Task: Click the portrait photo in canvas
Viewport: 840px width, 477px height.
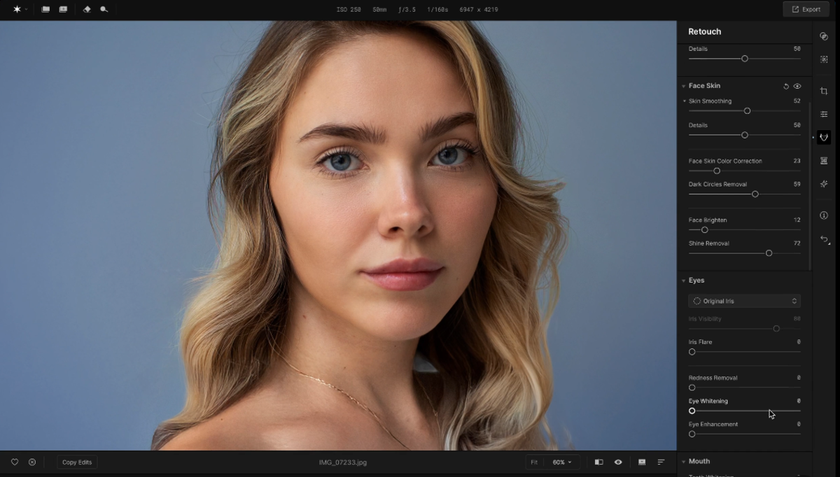Action: point(338,235)
